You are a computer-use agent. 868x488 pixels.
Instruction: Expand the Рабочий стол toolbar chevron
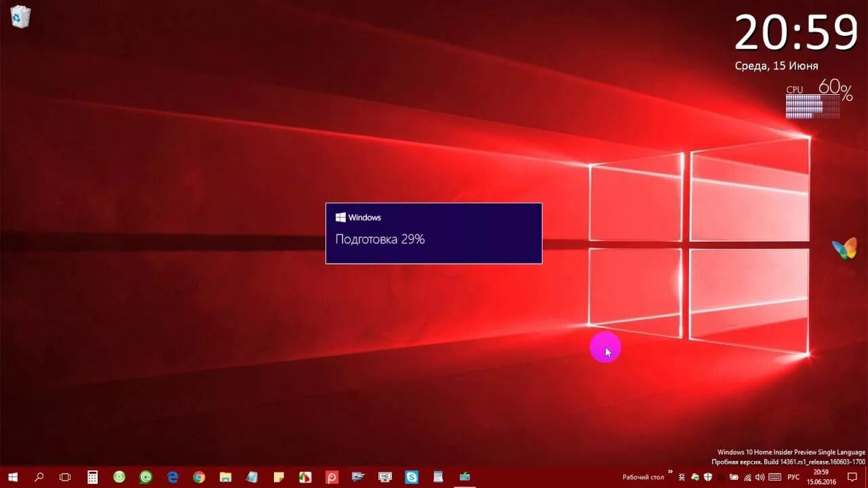tap(670, 472)
